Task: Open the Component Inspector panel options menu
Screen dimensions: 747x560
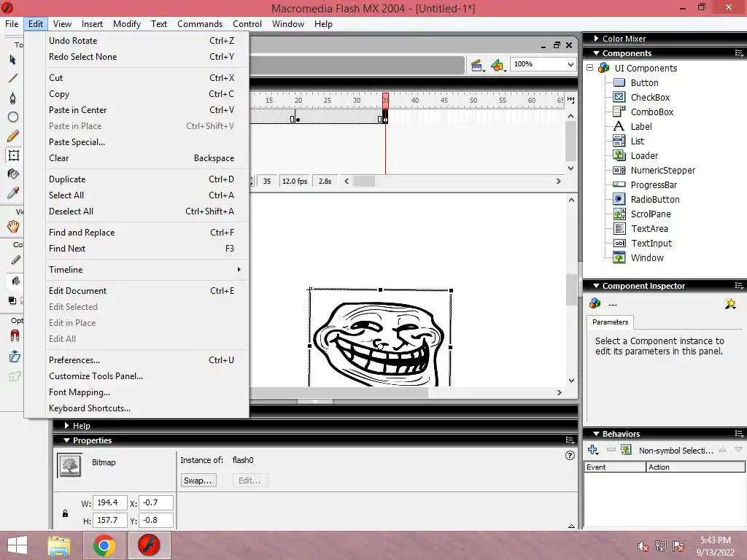Action: [x=739, y=286]
